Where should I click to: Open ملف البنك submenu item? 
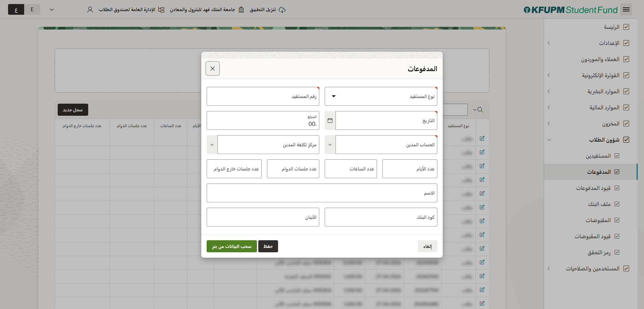(591, 204)
